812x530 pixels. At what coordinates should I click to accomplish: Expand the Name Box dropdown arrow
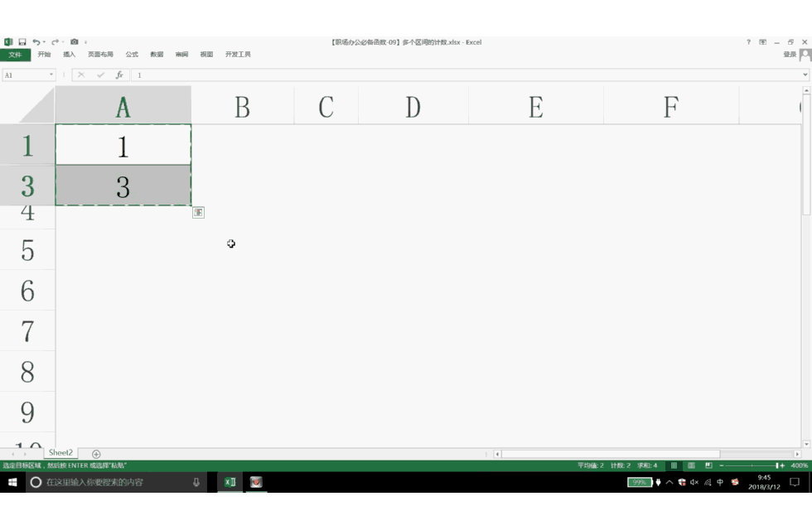[51, 75]
